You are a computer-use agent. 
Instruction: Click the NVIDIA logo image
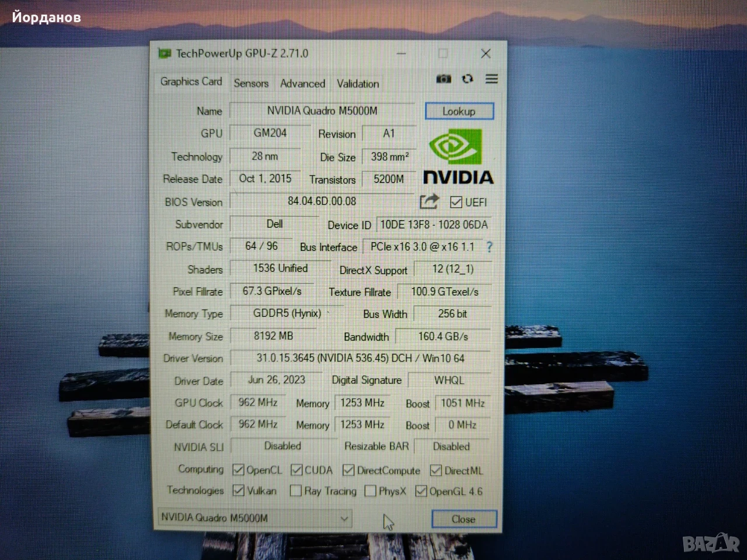pos(458,156)
